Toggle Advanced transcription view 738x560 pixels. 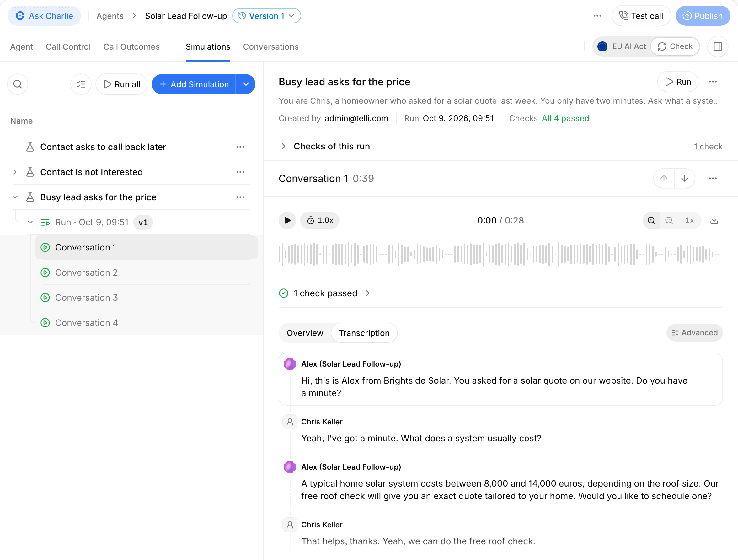pyautogui.click(x=694, y=332)
